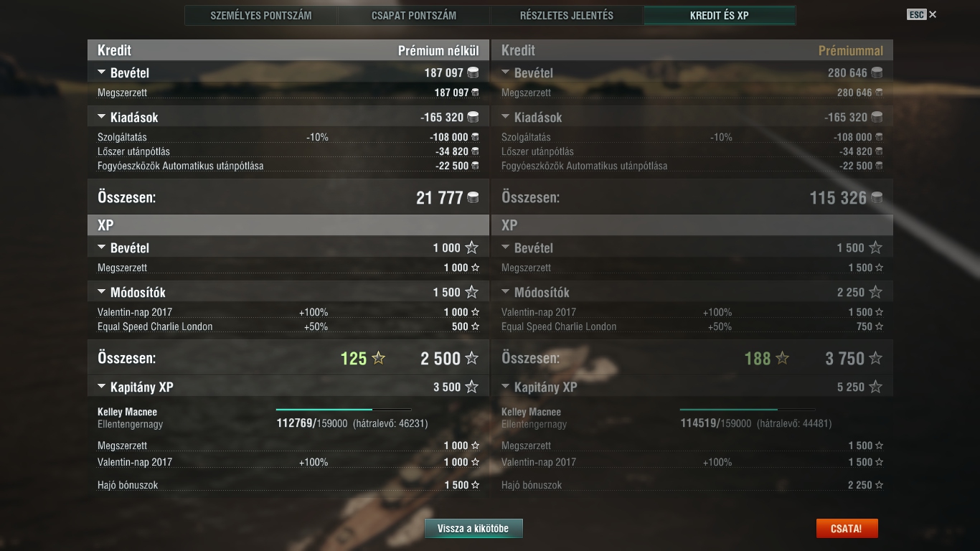Open the Csapat pontszám tab
This screenshot has width=980, height=551.
coord(414,15)
